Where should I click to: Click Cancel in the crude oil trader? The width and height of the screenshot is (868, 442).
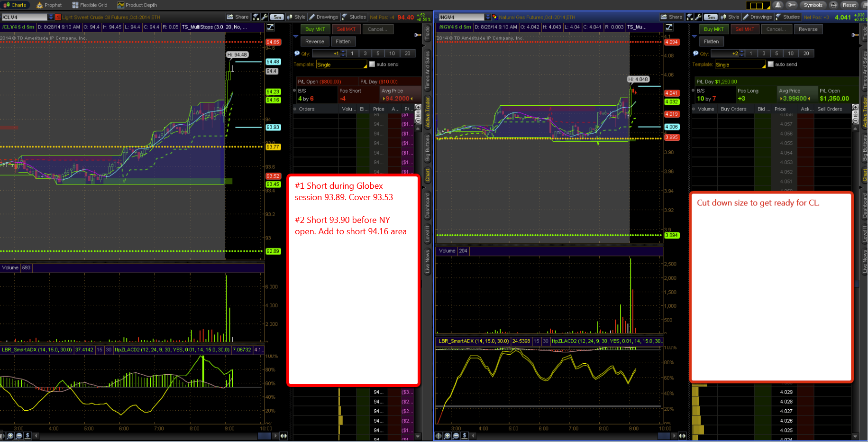point(377,29)
